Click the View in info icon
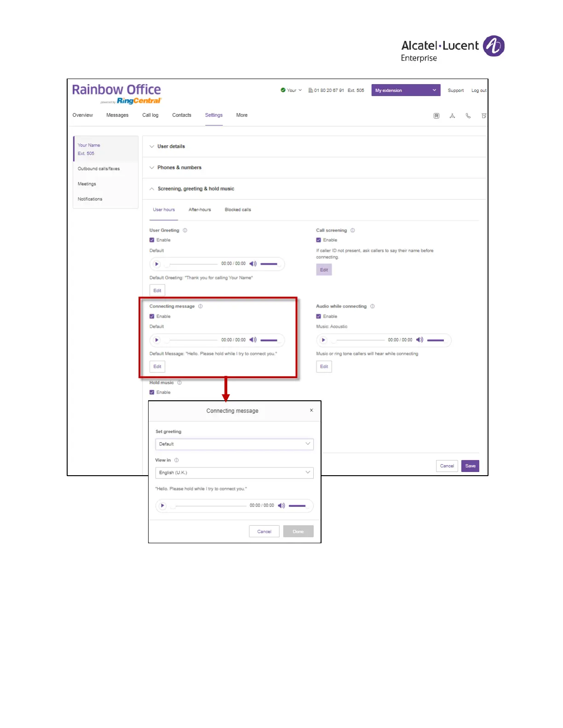This screenshot has height=728, width=563. tap(177, 460)
